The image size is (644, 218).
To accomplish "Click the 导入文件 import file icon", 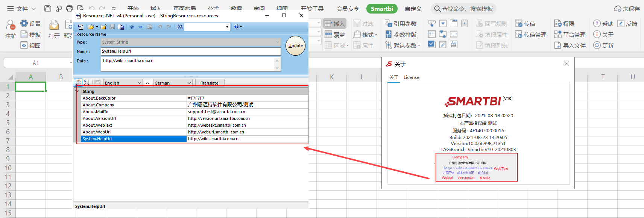I will tap(558, 45).
